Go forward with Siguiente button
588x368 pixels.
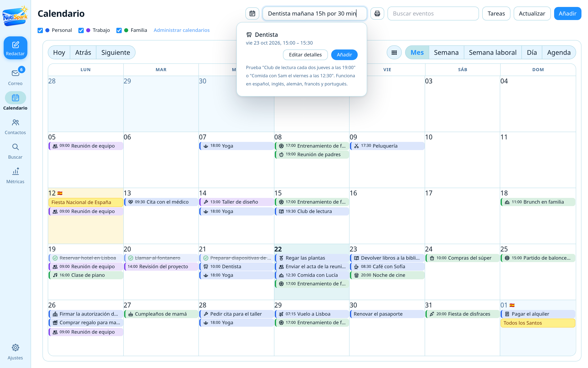point(116,52)
